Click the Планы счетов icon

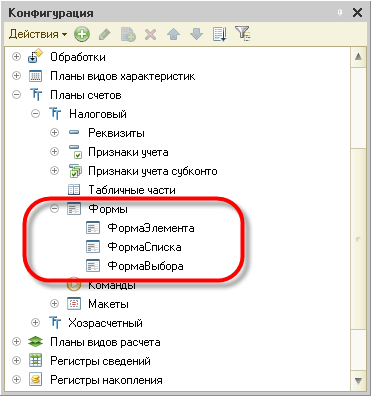tap(36, 95)
